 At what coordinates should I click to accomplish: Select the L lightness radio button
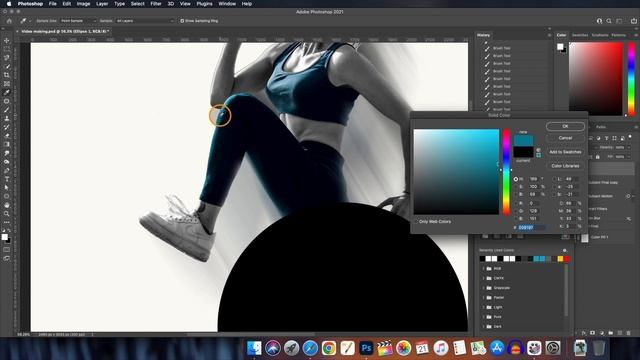554,179
